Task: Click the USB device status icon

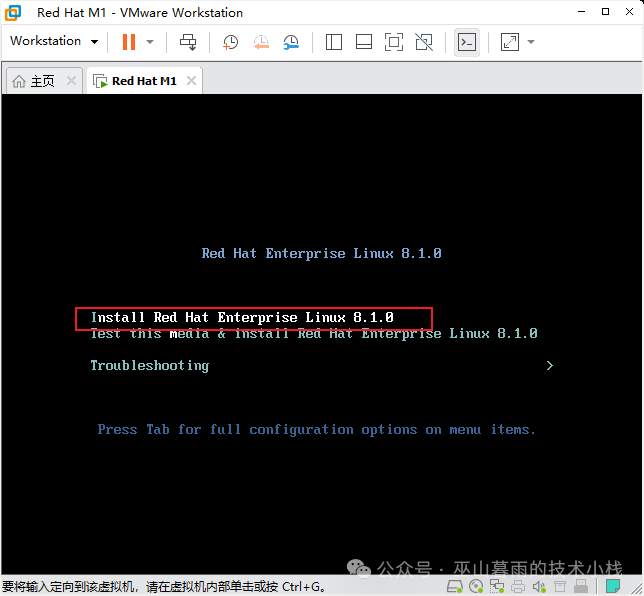Action: (581, 587)
